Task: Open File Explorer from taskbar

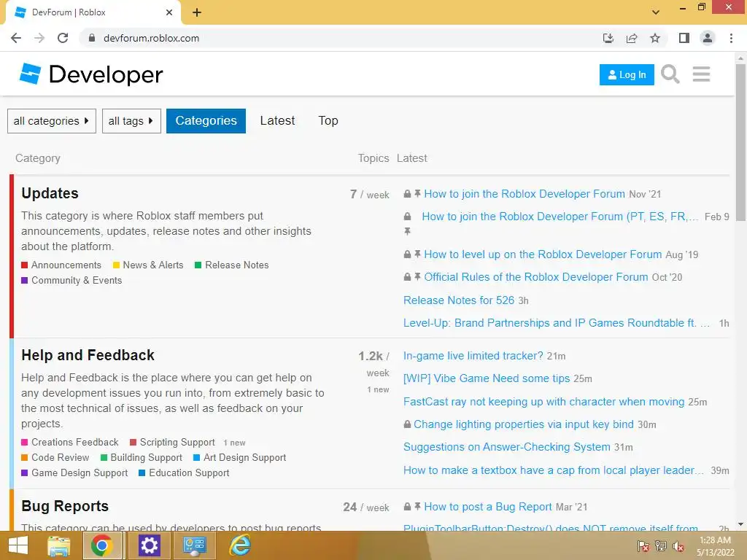Action: pyautogui.click(x=58, y=545)
